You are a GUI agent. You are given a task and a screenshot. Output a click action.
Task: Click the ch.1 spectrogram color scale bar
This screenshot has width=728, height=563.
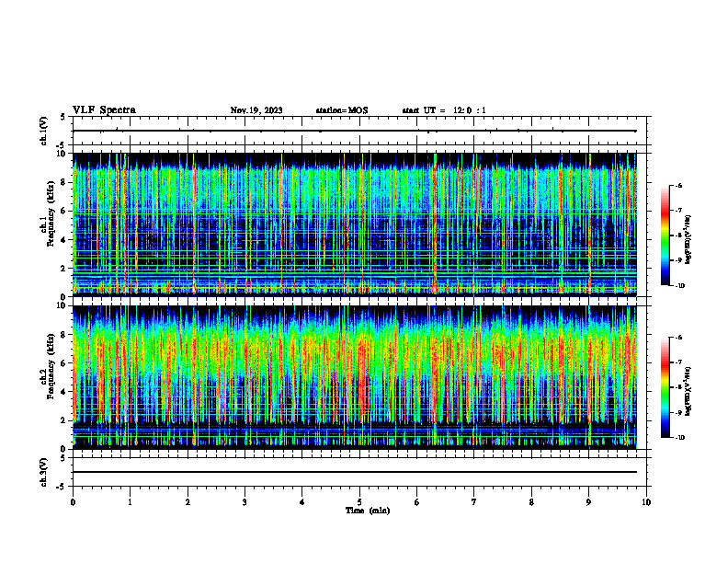[x=665, y=236]
